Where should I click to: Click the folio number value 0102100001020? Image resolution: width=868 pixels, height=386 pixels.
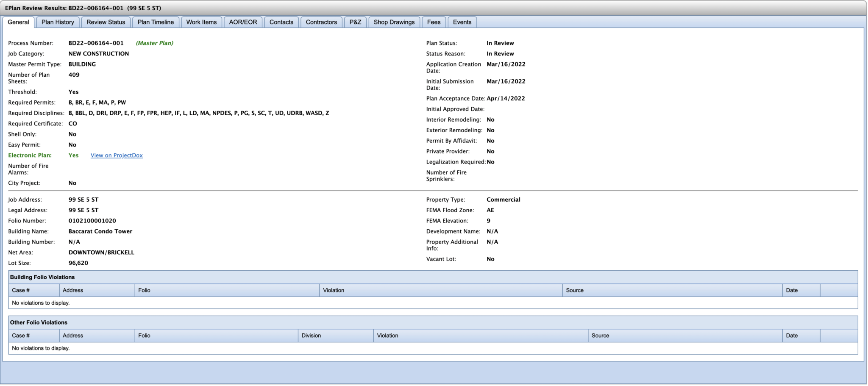coord(92,221)
